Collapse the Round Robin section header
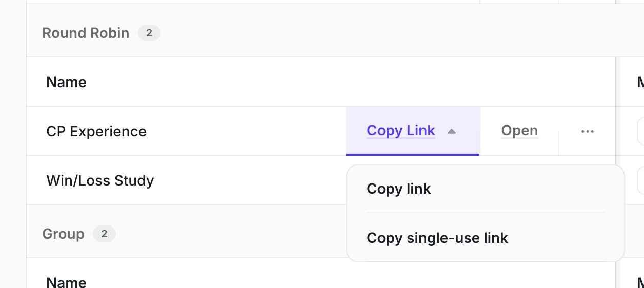The width and height of the screenshot is (644, 288). pos(86,33)
